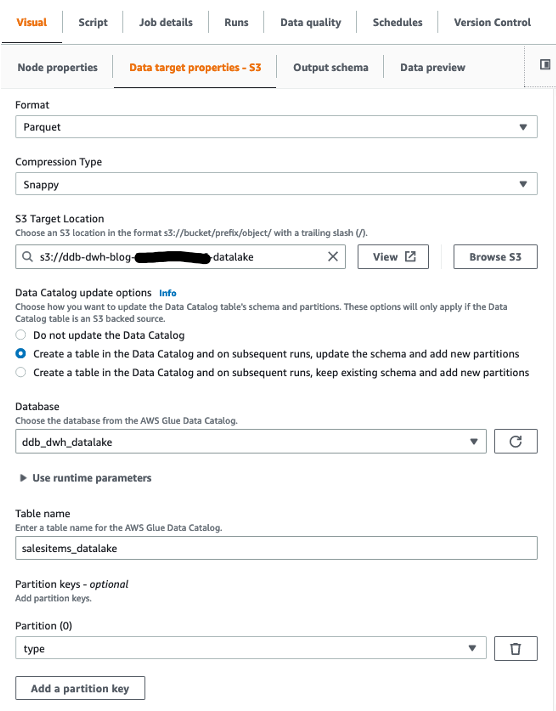Open the Database dropdown ddb_dwh_datalake
This screenshot has width=556, height=711.
click(251, 442)
